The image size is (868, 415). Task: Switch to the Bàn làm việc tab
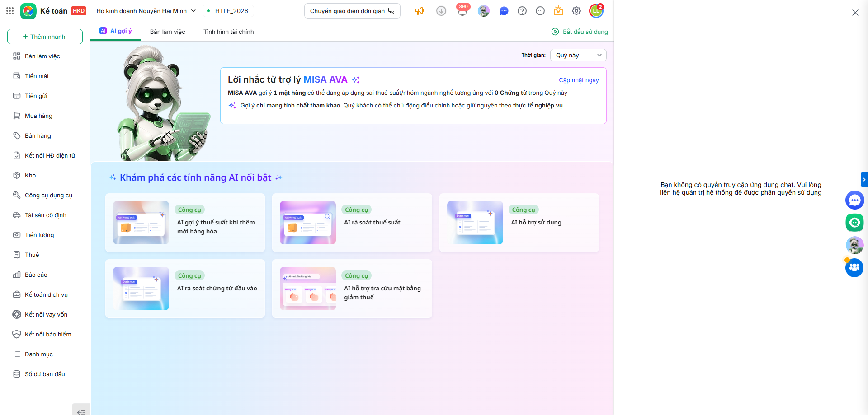pyautogui.click(x=168, y=32)
